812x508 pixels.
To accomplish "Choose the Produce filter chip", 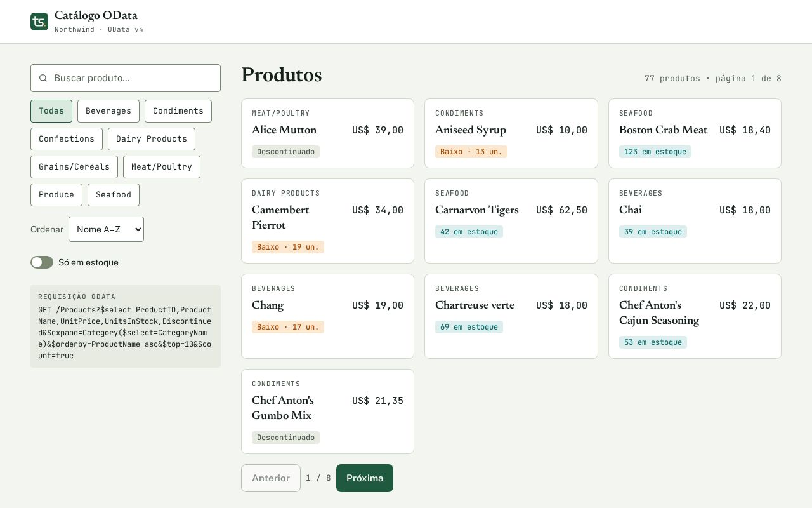I will click(56, 195).
